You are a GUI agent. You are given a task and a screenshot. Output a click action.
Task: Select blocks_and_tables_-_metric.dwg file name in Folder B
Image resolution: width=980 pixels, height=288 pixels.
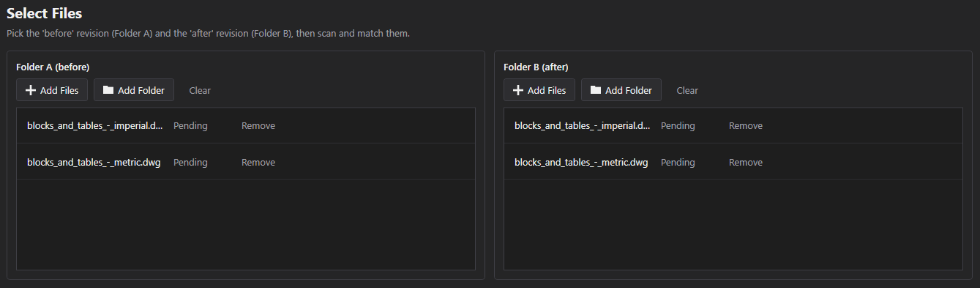pyautogui.click(x=581, y=163)
